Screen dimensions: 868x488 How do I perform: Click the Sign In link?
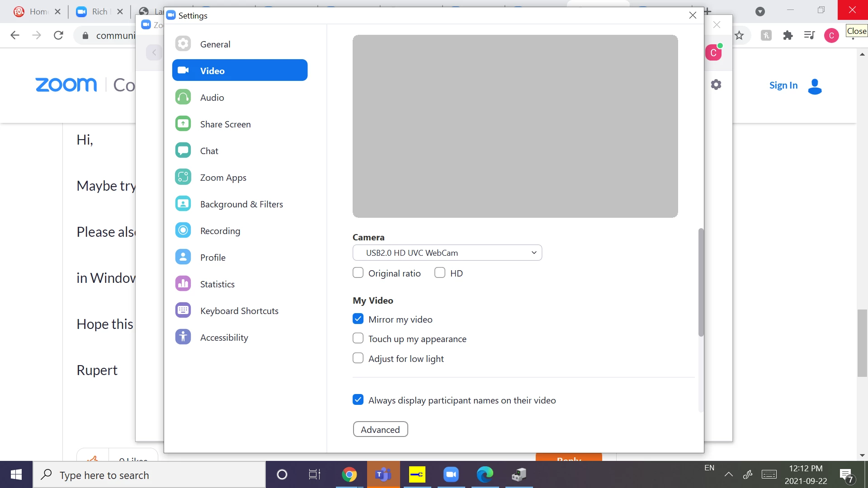[x=783, y=85]
